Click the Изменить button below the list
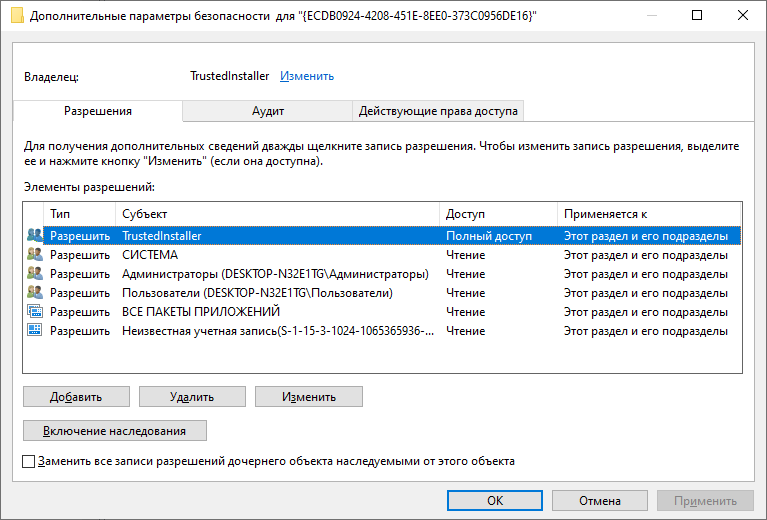 point(309,397)
